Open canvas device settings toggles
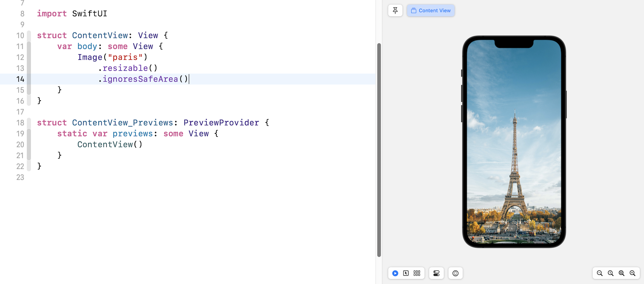644x284 pixels. pyautogui.click(x=436, y=273)
